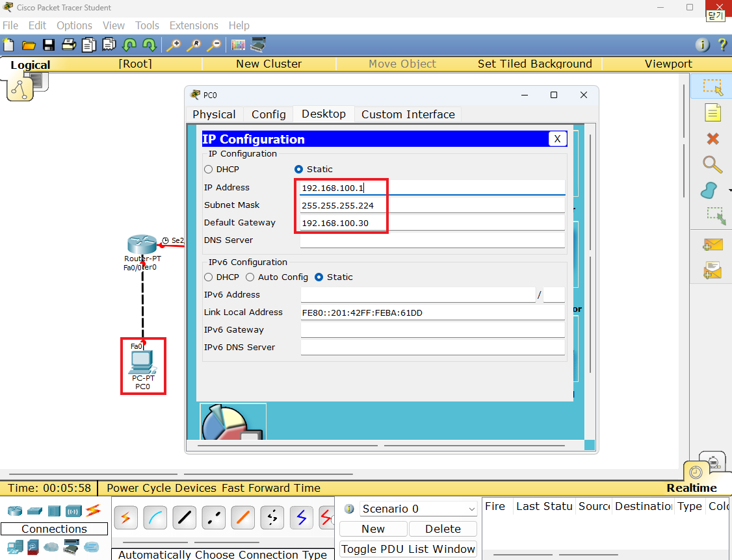
Task: Undo the last action with the left green arrow
Action: point(129,45)
